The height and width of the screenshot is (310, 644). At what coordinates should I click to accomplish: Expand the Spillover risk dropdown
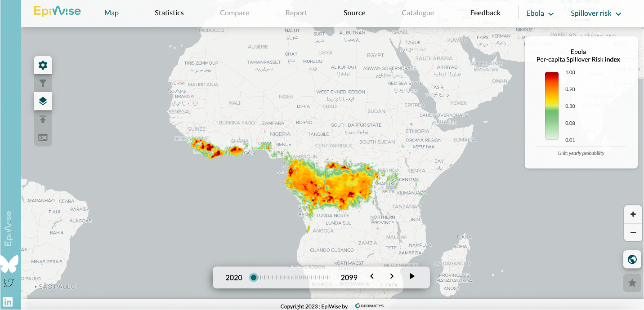tap(595, 13)
